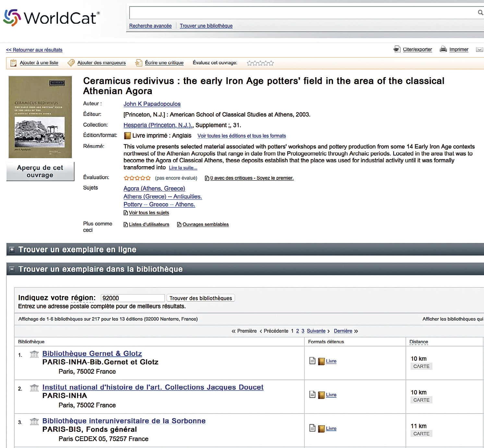The image size is (484, 448).
Task: Open Bibliothèque Gernet & Glotz link
Action: 92,354
